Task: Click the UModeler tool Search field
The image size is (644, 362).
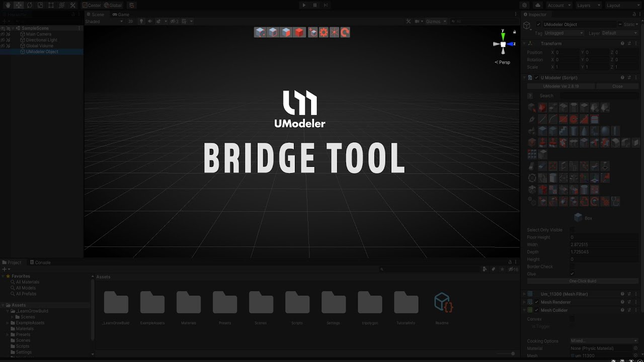Action: pyautogui.click(x=599, y=96)
